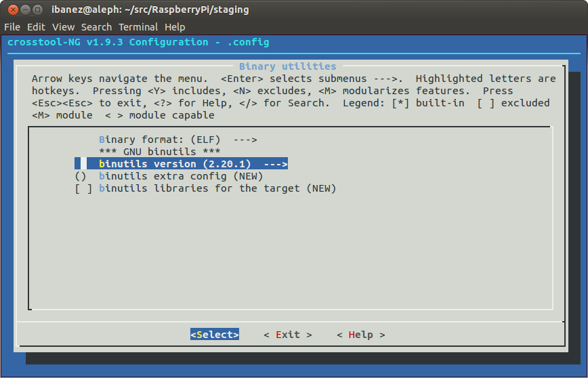Viewport: 588px width, 378px height.
Task: Toggle binutils libraries for the target checkbox
Action: [x=83, y=188]
